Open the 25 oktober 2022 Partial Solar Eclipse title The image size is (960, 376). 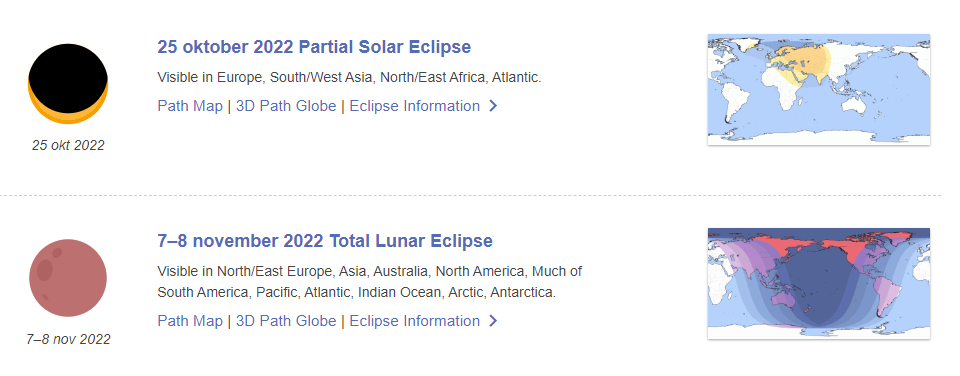pyautogui.click(x=314, y=47)
